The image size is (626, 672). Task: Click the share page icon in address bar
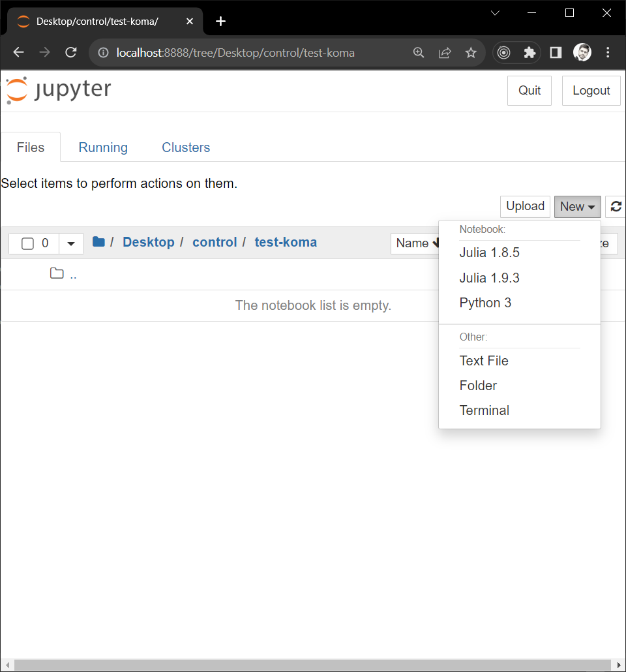tap(445, 53)
